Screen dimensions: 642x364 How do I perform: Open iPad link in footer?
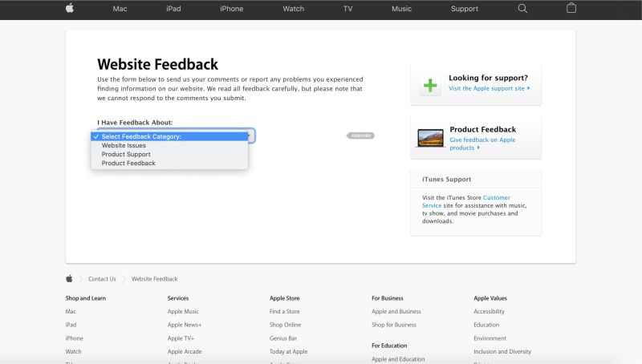pos(71,325)
